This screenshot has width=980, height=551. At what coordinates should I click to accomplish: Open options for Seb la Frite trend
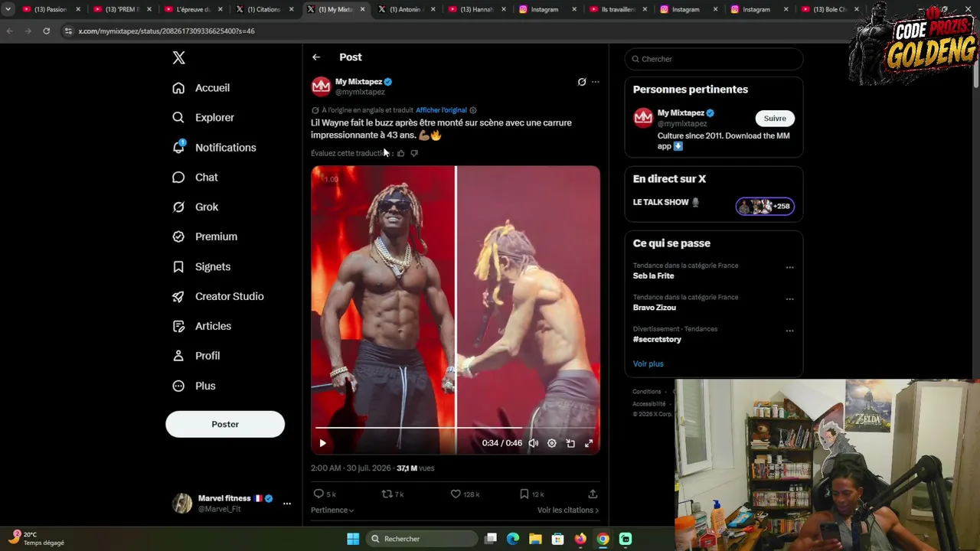[x=789, y=268]
